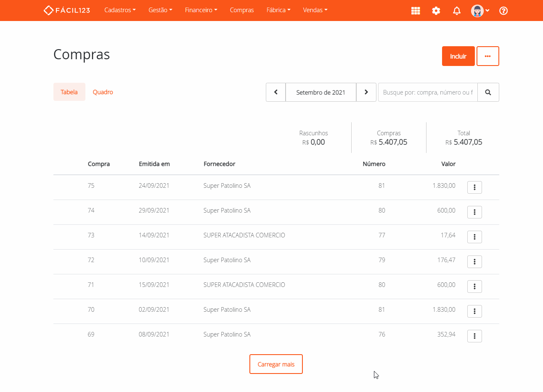The height and width of the screenshot is (392, 543).
Task: Click the notifications bell icon
Action: click(457, 11)
